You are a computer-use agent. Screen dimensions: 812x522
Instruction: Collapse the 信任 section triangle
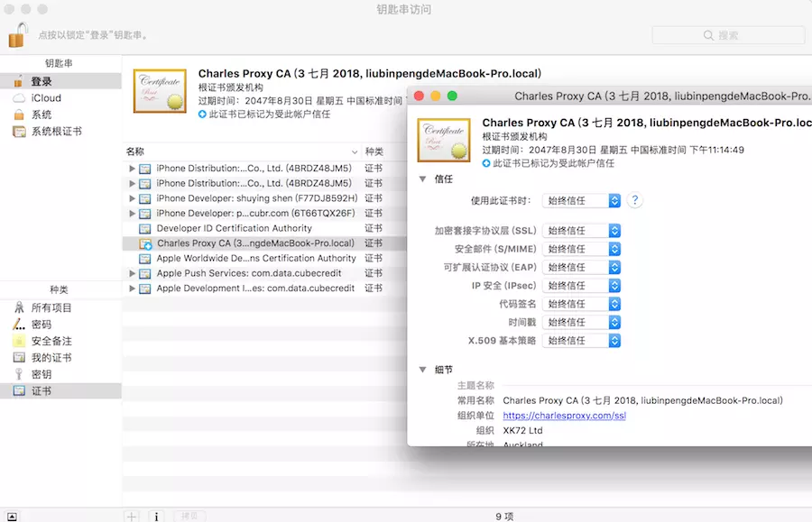[422, 179]
